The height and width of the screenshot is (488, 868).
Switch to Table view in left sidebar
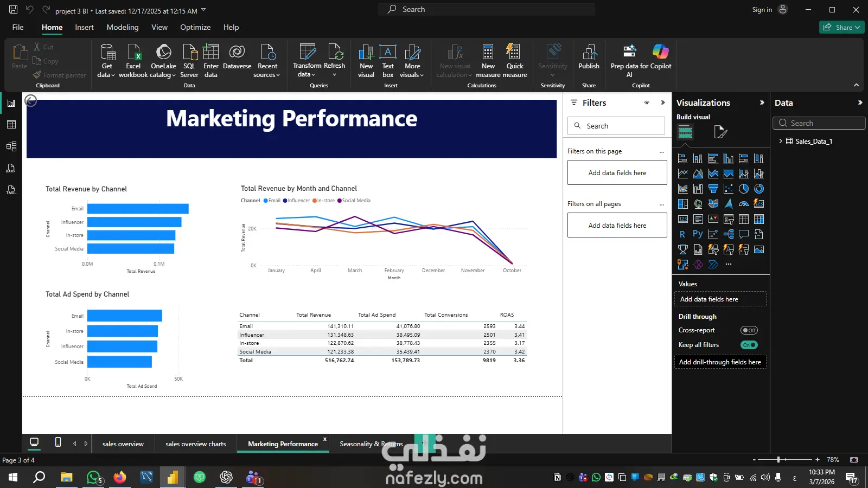[x=11, y=125]
